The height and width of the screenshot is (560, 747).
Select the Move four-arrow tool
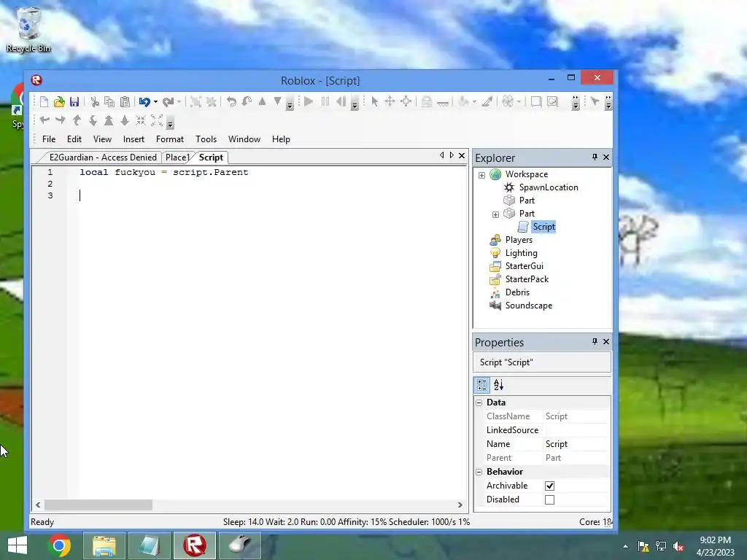pyautogui.click(x=390, y=101)
